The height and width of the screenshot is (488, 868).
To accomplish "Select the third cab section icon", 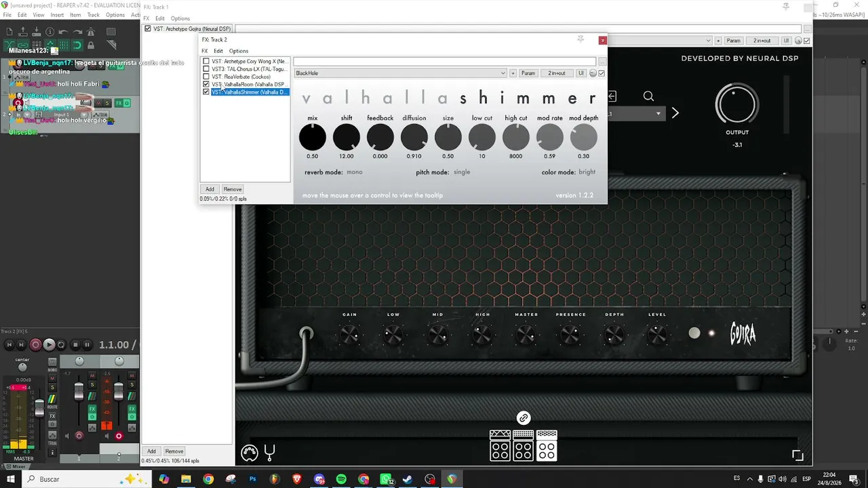I will click(x=547, y=445).
